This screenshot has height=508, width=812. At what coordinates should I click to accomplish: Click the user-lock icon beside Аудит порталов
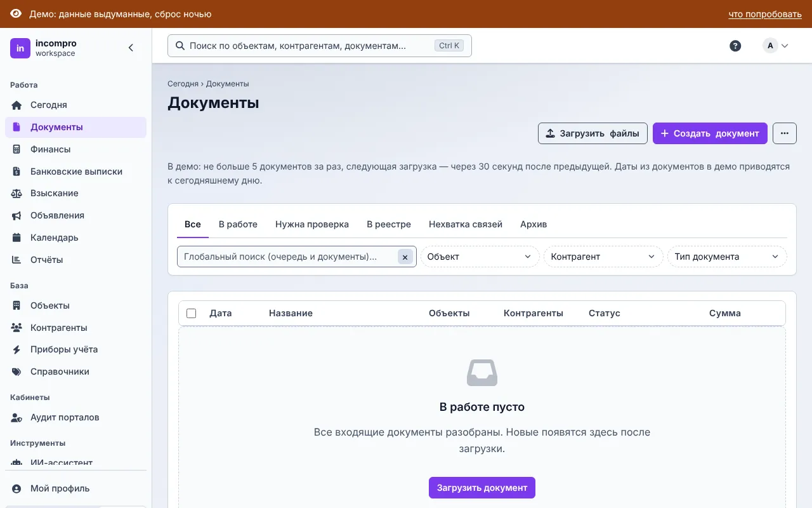click(x=17, y=417)
